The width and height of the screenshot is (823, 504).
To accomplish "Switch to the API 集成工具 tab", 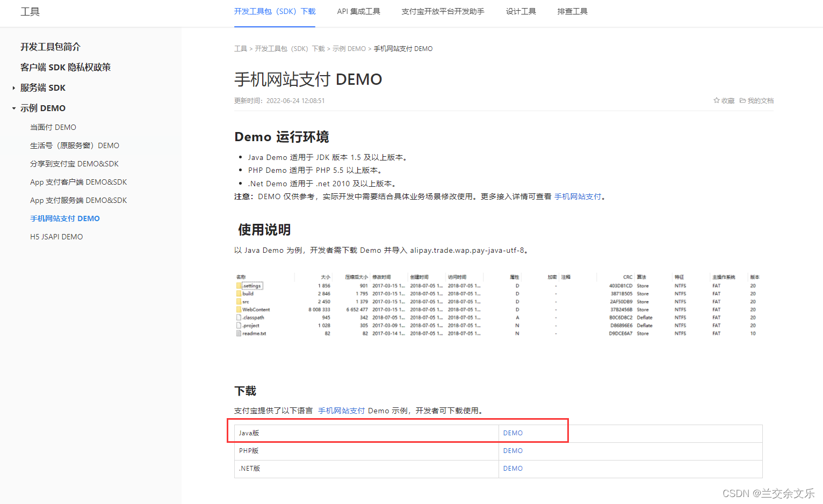I will point(358,11).
